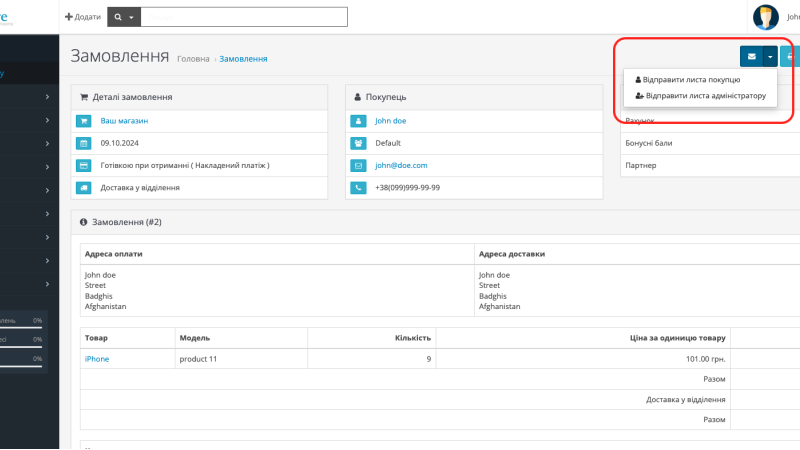Click the envelope icon beside john@doe.com

click(358, 165)
